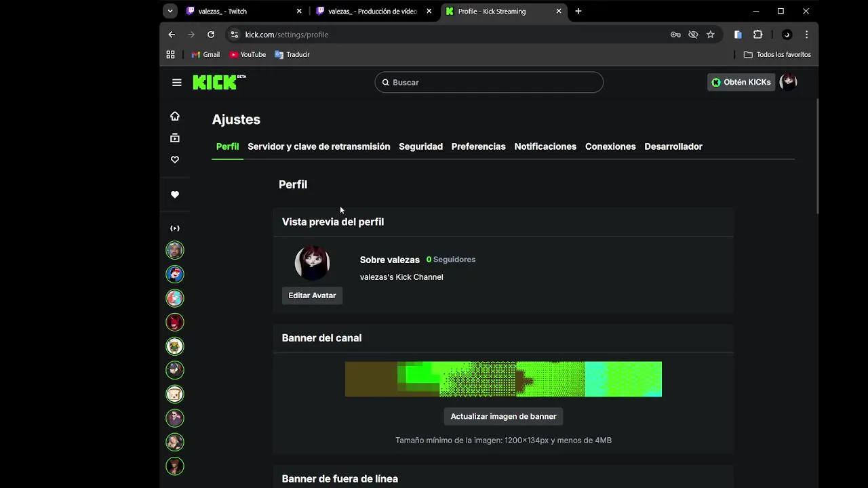Screen dimensions: 868x488
Task: Click 'Sobre valezas' heading
Action: pos(390,260)
